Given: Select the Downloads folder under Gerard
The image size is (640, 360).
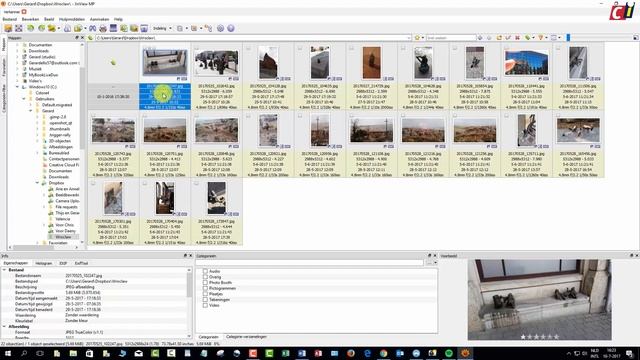Looking at the screenshot, I should pos(59,177).
